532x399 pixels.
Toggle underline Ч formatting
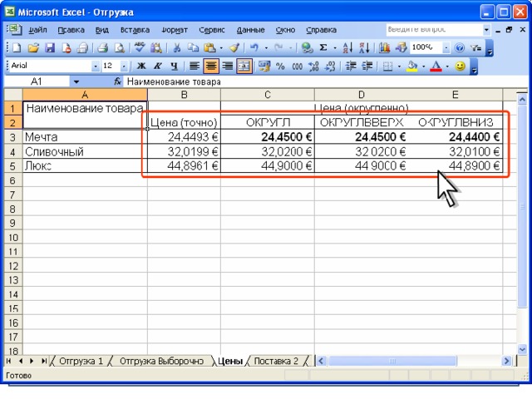174,66
